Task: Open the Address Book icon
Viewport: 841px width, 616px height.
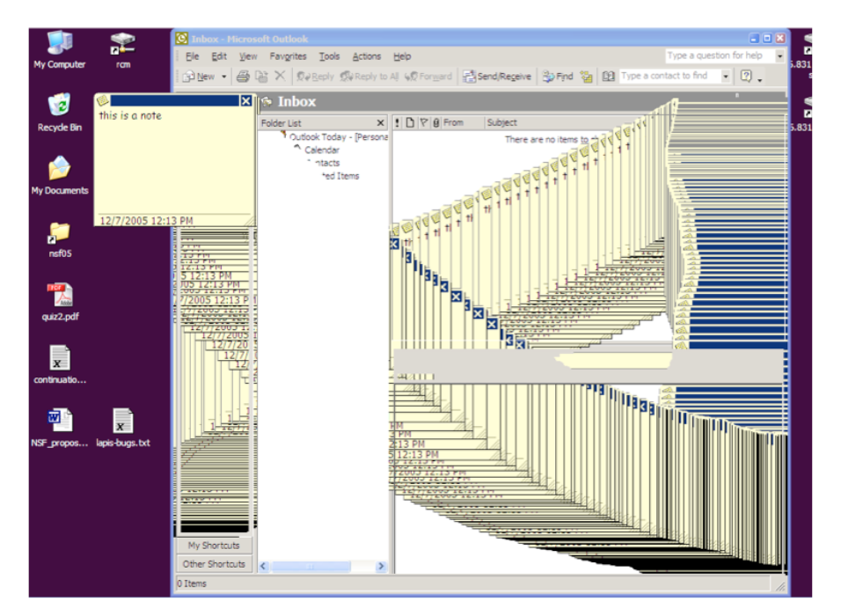Action: coord(608,77)
